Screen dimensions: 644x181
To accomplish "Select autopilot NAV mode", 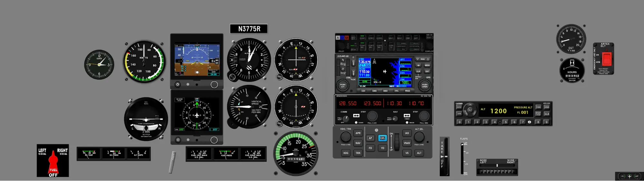I will pyautogui.click(x=358, y=143).
